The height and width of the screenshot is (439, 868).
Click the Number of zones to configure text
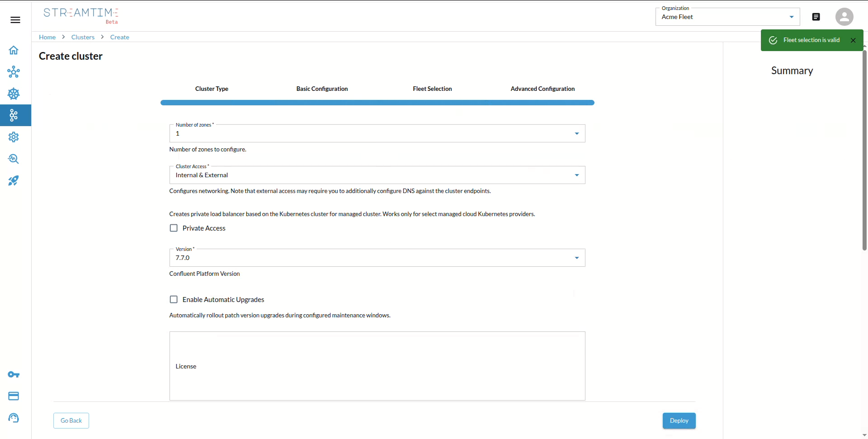[208, 150]
